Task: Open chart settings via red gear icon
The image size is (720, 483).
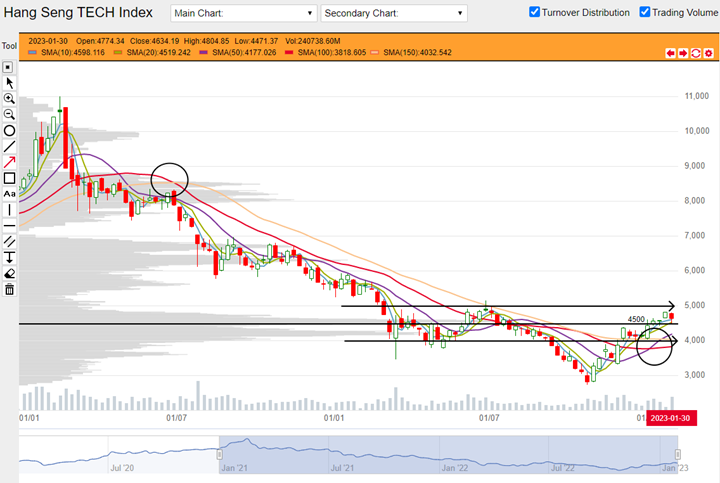Action: (x=709, y=53)
